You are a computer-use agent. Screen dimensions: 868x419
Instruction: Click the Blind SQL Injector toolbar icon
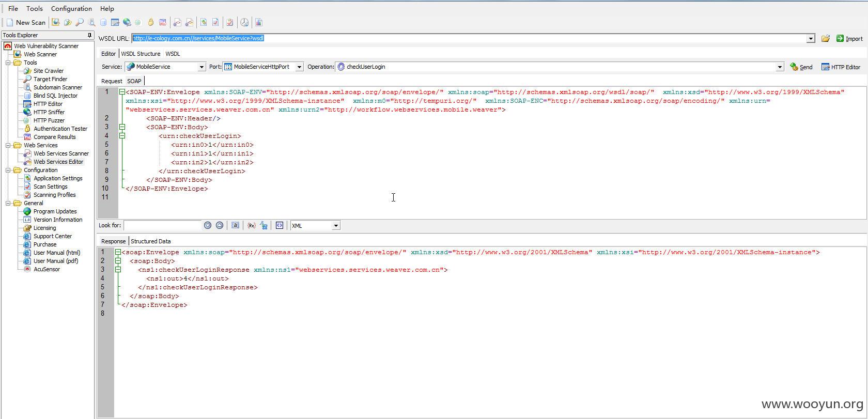pos(103,22)
